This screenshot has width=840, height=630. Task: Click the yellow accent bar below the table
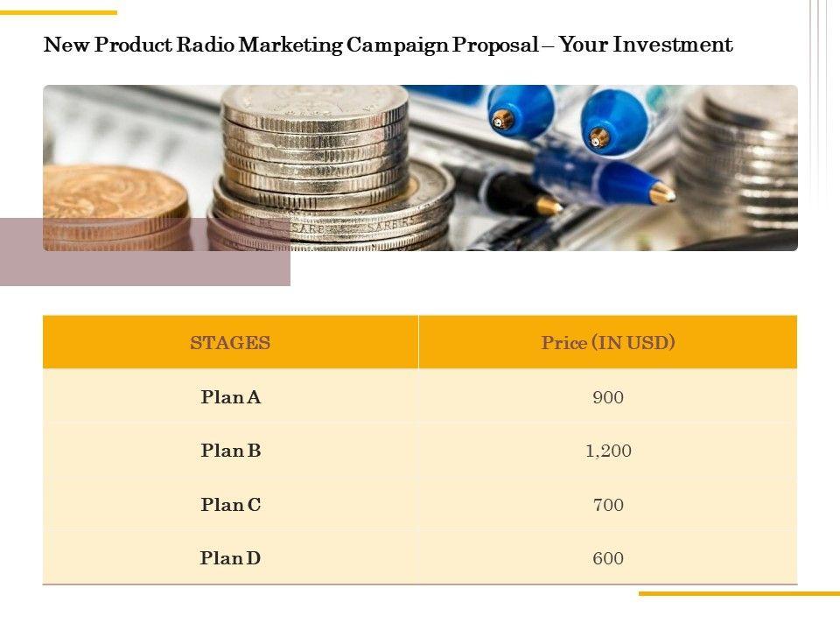pos(738,593)
